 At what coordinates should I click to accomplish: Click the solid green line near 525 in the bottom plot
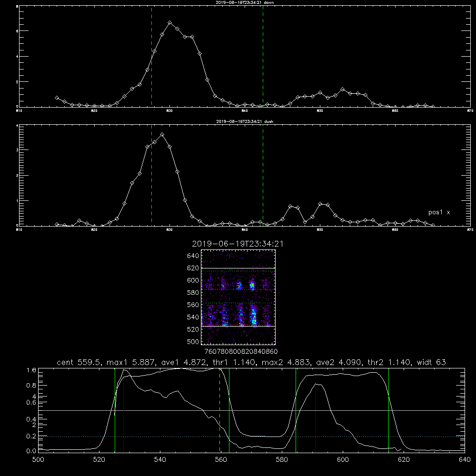coord(115,410)
